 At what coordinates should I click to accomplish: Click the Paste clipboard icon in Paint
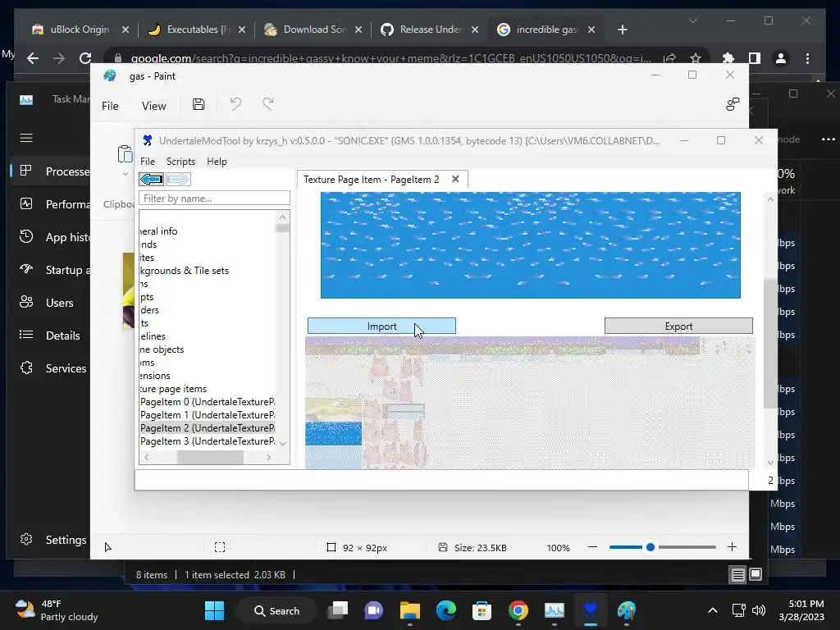tap(125, 153)
